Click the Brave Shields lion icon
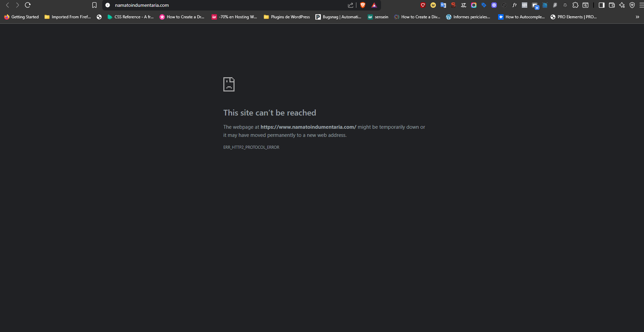 (363, 5)
